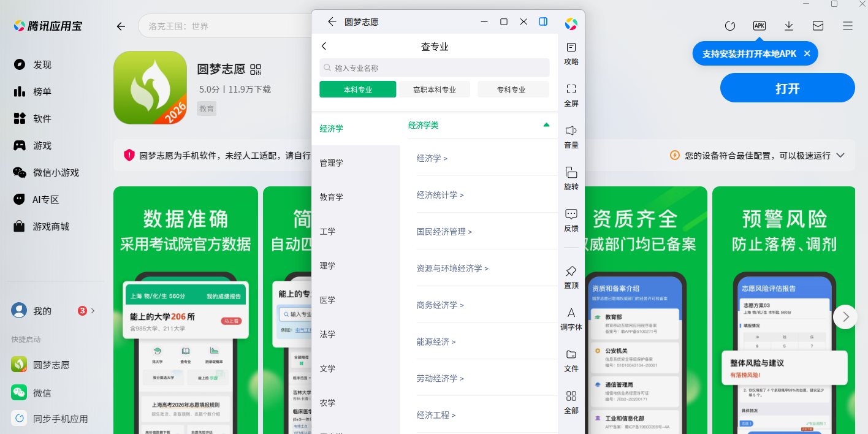Click the app store search box
Viewport: 868px width, 434px height.
[x=225, y=26]
